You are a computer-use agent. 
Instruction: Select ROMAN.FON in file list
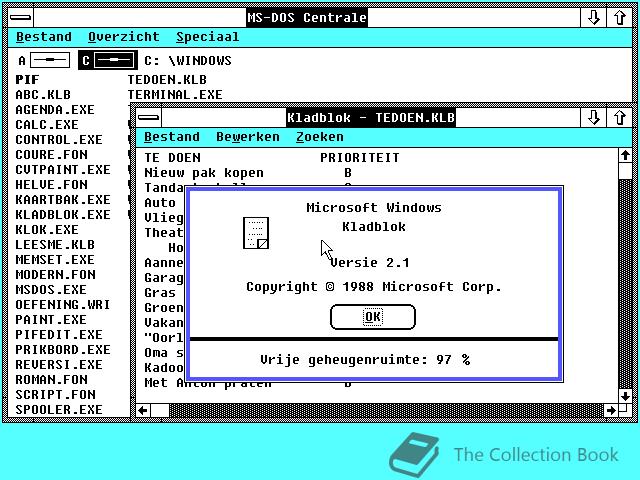point(51,380)
